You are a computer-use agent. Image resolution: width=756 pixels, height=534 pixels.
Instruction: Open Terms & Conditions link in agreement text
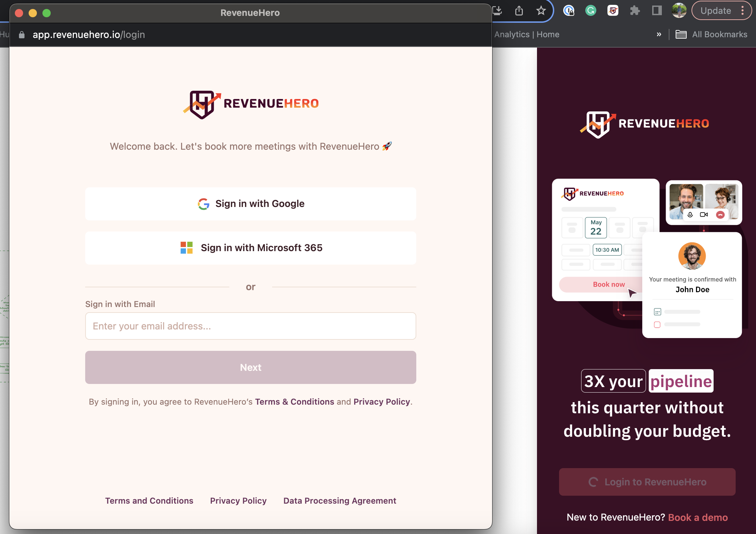point(295,402)
